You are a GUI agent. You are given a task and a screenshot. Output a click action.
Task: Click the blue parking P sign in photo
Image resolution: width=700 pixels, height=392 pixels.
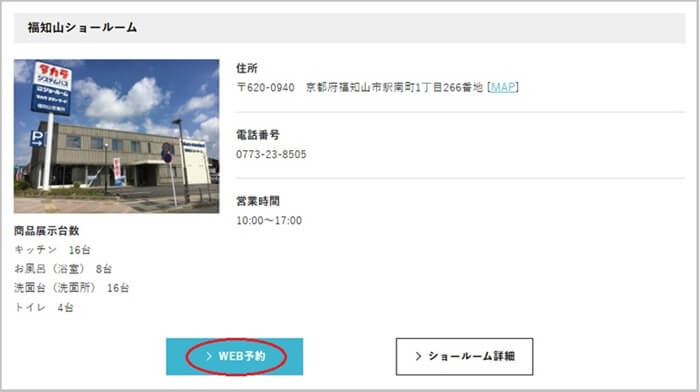(37, 138)
